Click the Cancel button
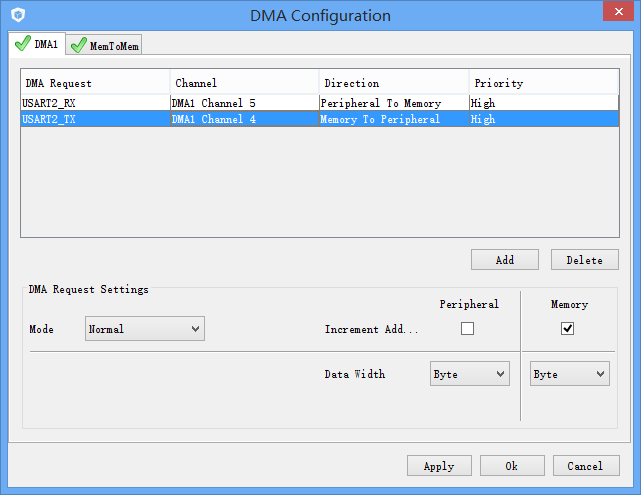 (x=585, y=466)
